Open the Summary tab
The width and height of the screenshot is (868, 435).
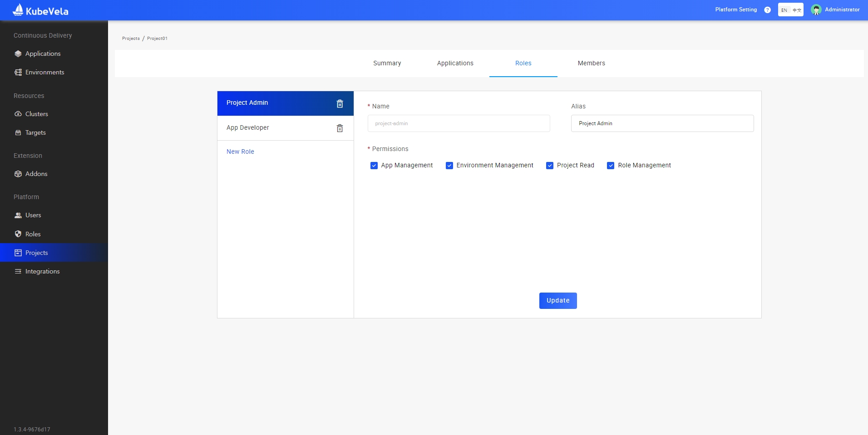tap(387, 63)
